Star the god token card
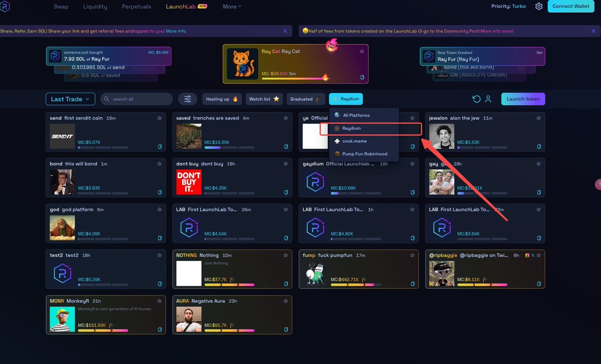This screenshot has width=601, height=364. (159, 209)
